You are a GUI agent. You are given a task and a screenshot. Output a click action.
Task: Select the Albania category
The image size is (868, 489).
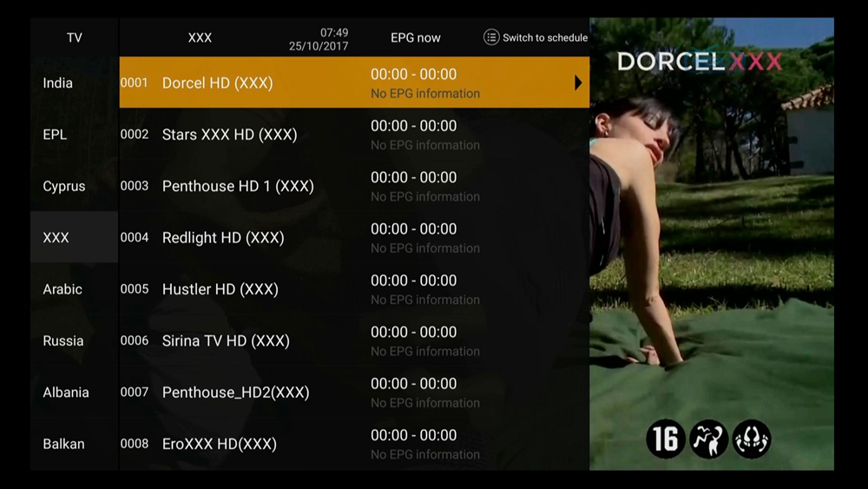(x=74, y=392)
